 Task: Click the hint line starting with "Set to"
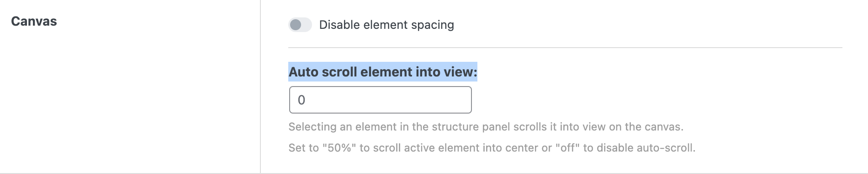(x=492, y=148)
